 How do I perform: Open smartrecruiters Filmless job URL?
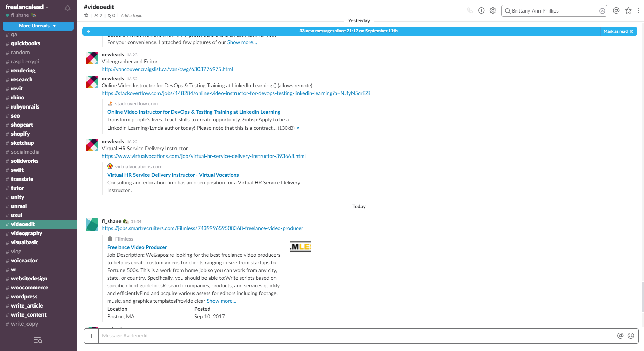(202, 228)
